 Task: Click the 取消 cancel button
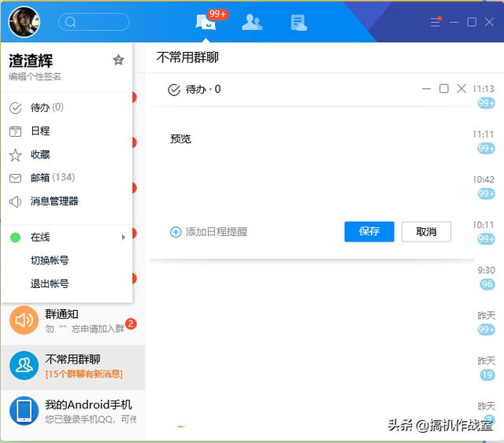(426, 231)
